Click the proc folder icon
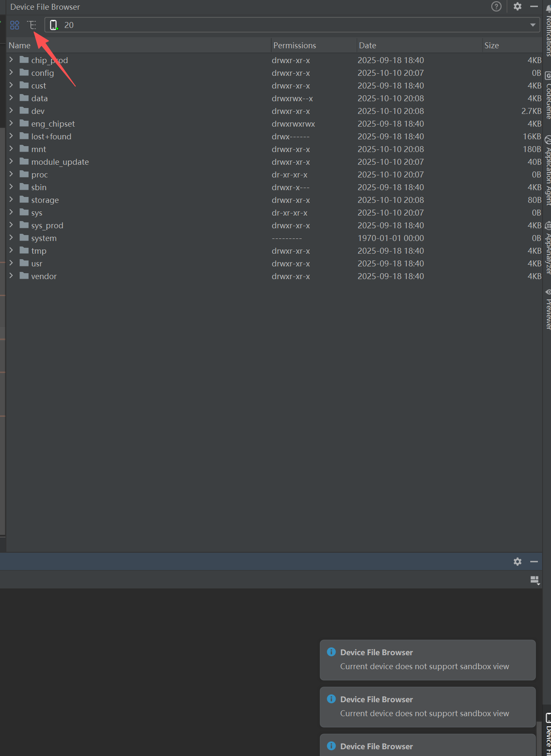The image size is (551, 756). 24,174
